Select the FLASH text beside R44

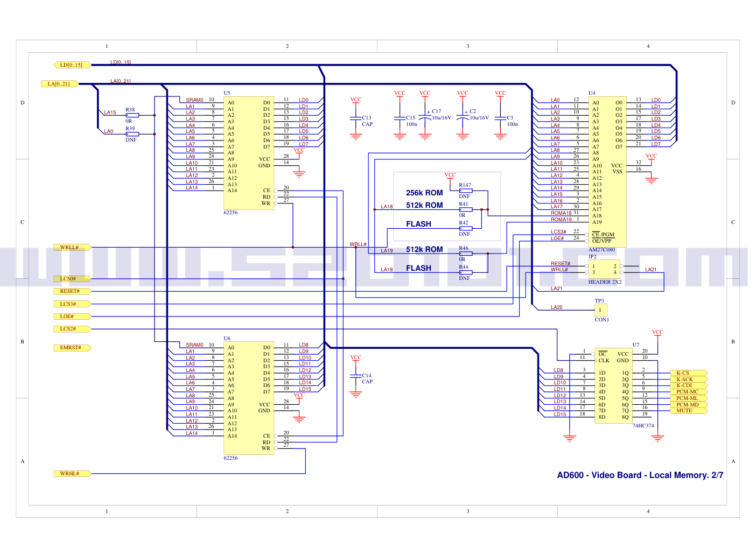pyautogui.click(x=418, y=268)
